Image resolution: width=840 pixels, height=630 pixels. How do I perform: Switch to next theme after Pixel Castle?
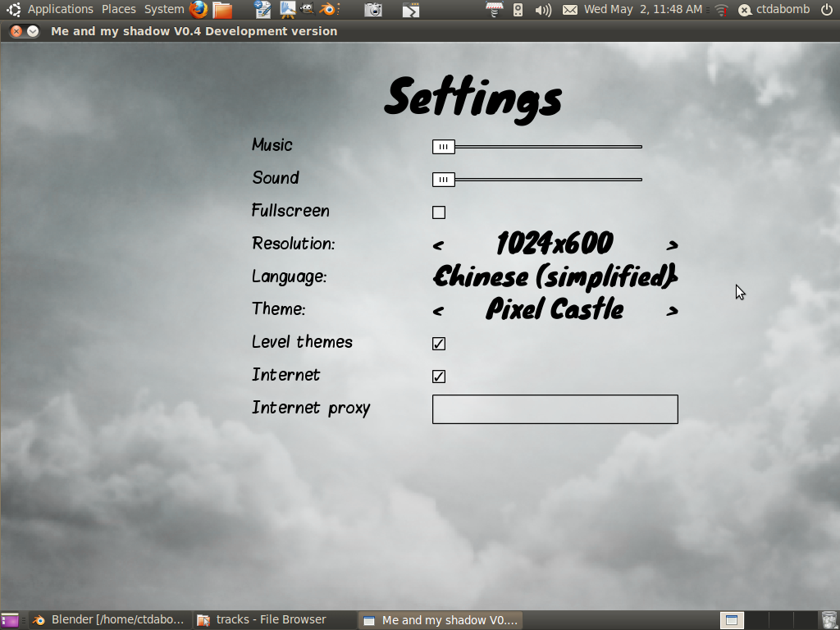(672, 310)
